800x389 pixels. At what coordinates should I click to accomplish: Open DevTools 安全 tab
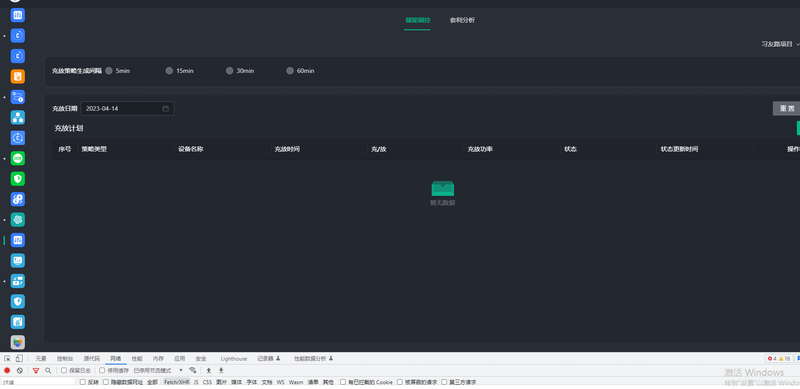click(201, 359)
